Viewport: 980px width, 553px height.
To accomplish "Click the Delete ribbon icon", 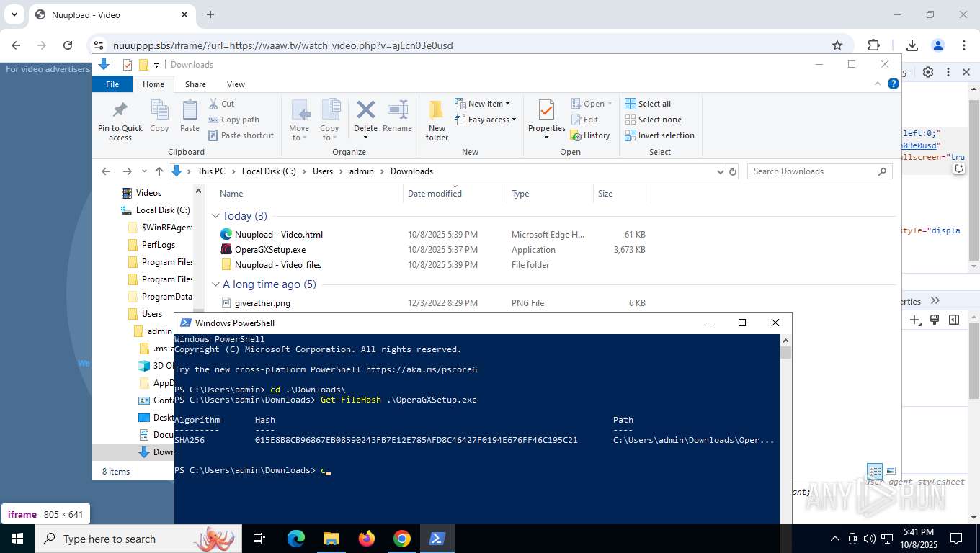I will 365,110.
